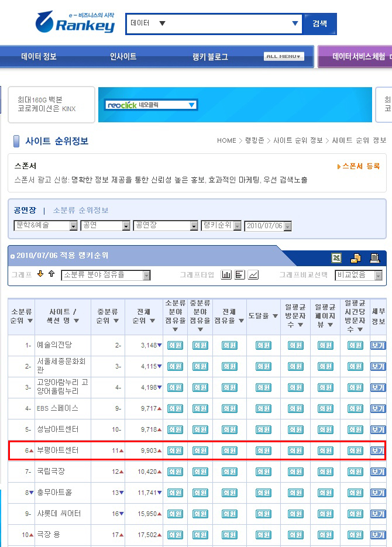Open the 예술의전당 site link

(54, 345)
